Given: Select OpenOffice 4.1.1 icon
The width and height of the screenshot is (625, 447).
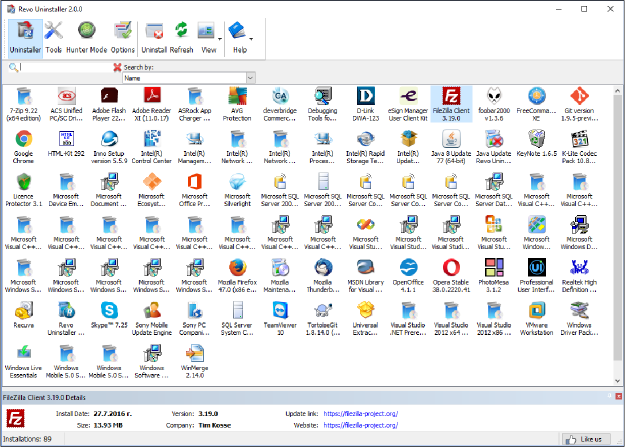Looking at the screenshot, I should [x=408, y=276].
